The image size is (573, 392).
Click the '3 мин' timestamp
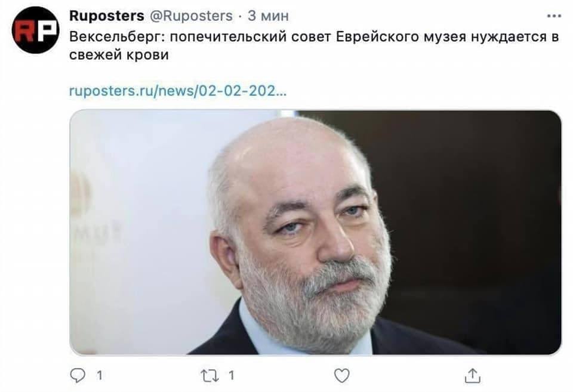tap(268, 16)
